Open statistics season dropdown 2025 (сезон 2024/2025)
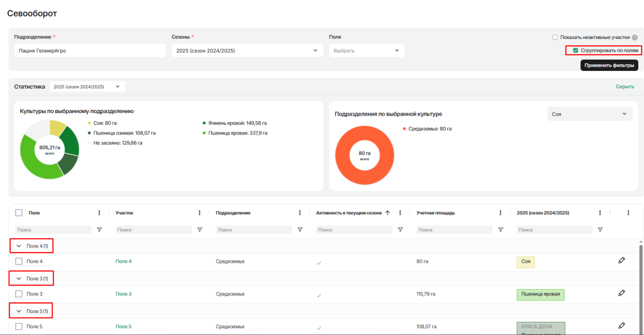The image size is (644, 335). point(87,87)
